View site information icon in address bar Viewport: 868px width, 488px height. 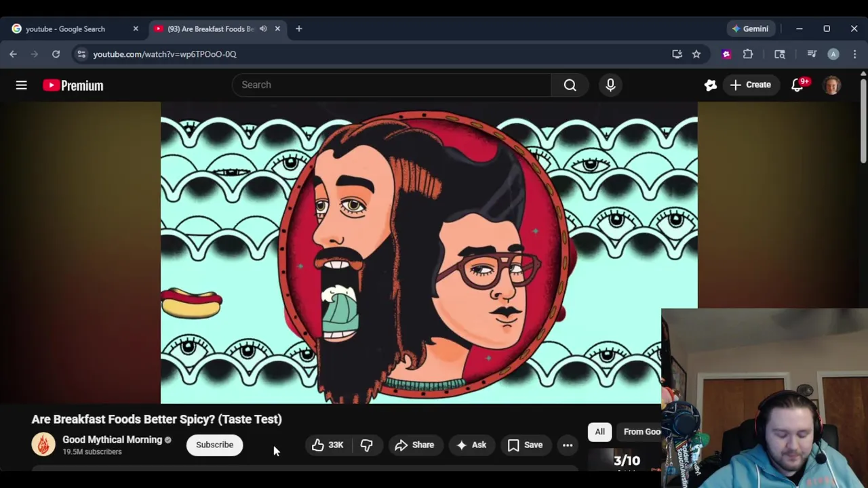tap(81, 54)
